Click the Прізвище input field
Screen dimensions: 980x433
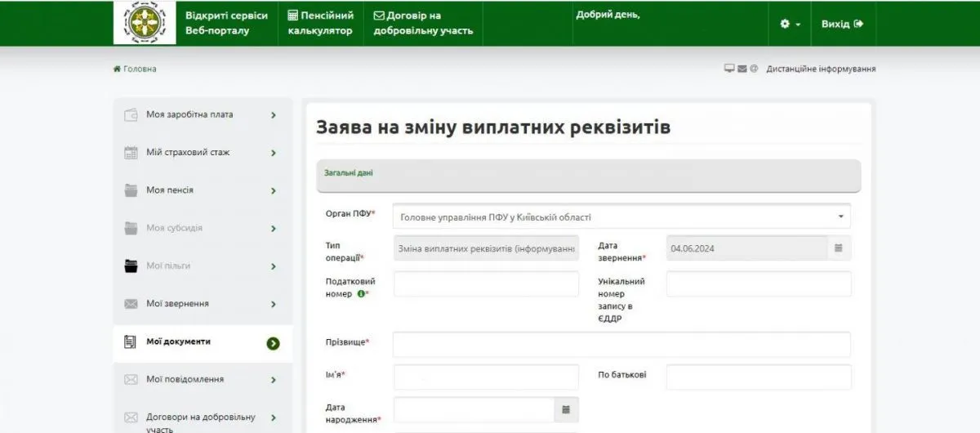pyautogui.click(x=621, y=344)
